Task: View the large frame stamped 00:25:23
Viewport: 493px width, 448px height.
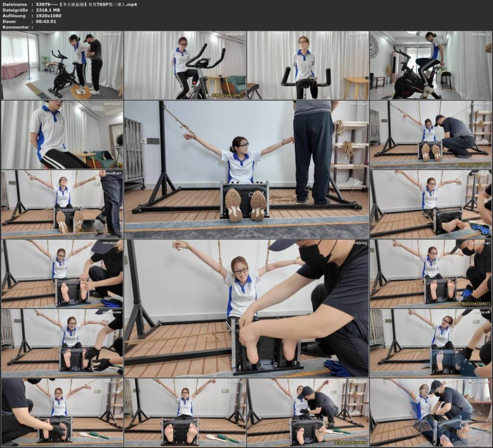Action: click(x=246, y=308)
